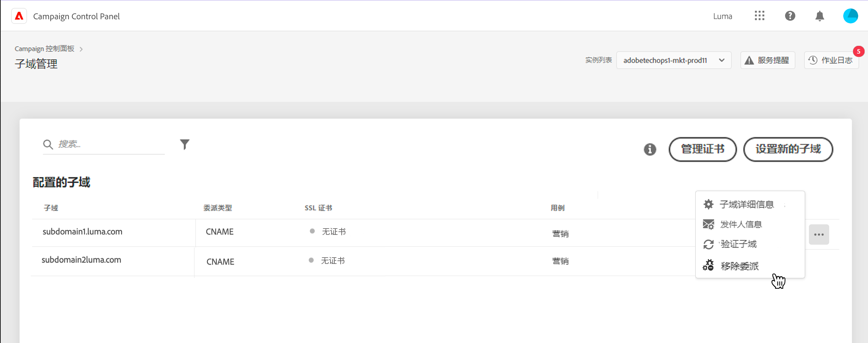Focus the 搜索 search input field
Viewport: 868px width, 343px height.
tap(108, 144)
